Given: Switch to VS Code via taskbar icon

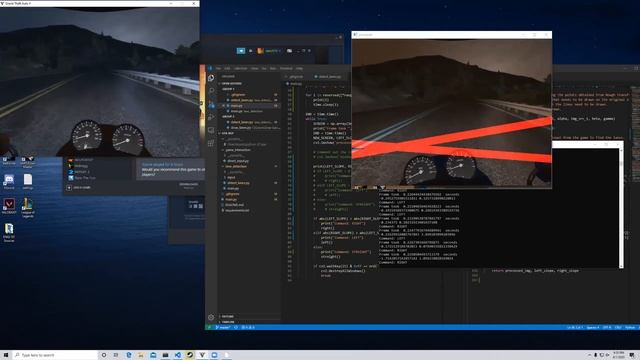Looking at the screenshot, I should 178,355.
